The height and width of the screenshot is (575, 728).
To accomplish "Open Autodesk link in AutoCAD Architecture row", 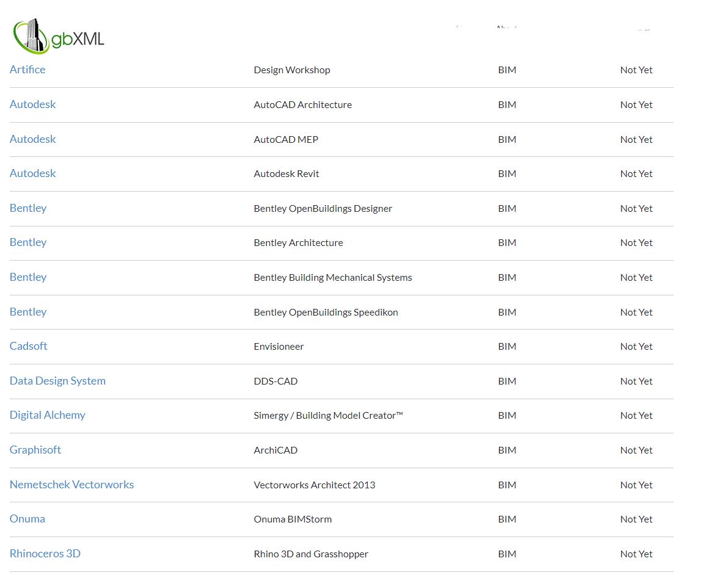I will 32,104.
